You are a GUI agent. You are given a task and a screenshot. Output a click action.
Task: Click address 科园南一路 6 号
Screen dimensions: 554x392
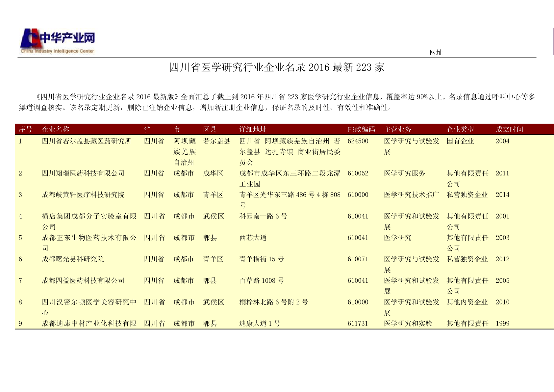[263, 216]
